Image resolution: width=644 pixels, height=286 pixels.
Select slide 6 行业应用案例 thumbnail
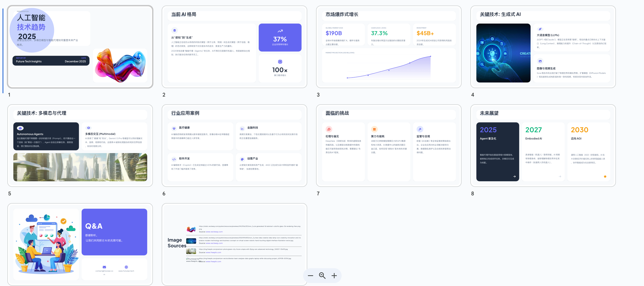234,146
